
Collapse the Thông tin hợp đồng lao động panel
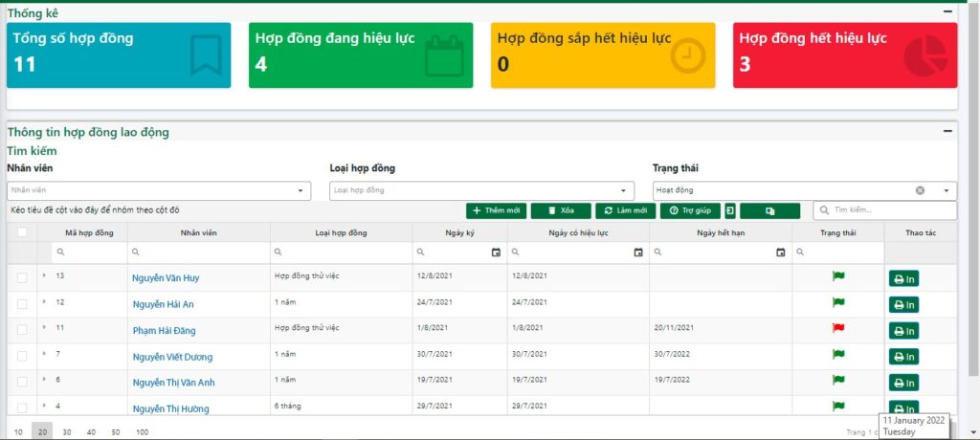(x=947, y=131)
